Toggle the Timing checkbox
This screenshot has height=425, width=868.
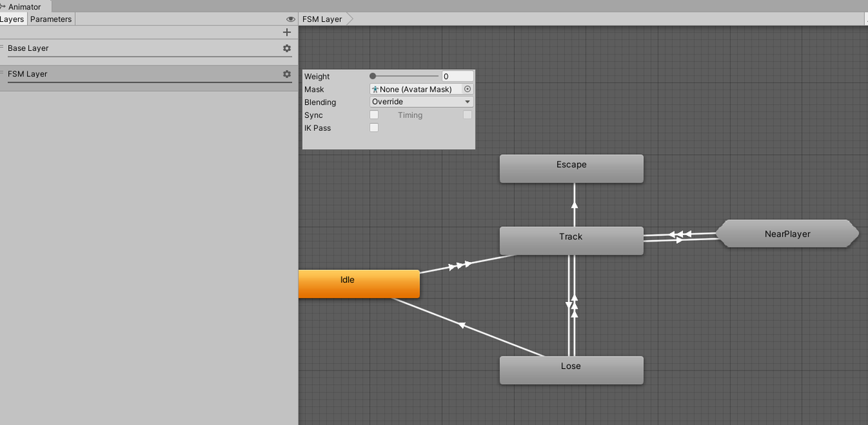click(x=467, y=115)
